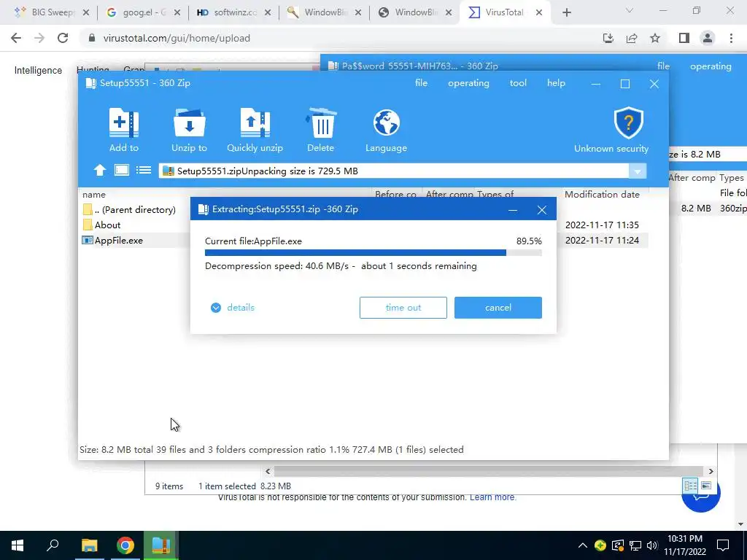Go up one folder with up arrow
Viewport: 747px width, 560px height.
pyautogui.click(x=99, y=171)
